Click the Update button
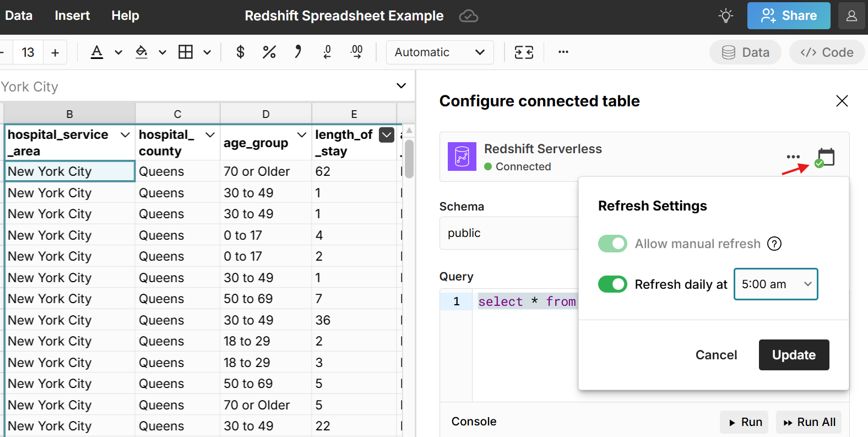This screenshot has width=868, height=437. click(x=793, y=355)
